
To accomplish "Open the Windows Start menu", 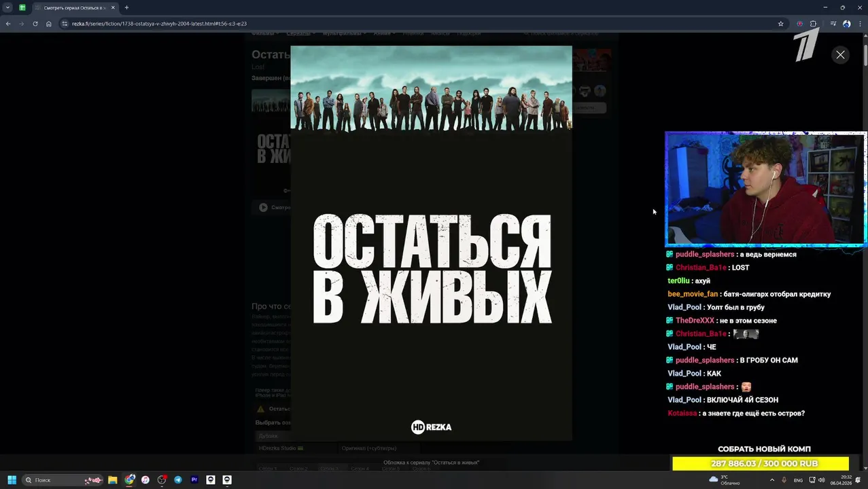I will pyautogui.click(x=12, y=480).
